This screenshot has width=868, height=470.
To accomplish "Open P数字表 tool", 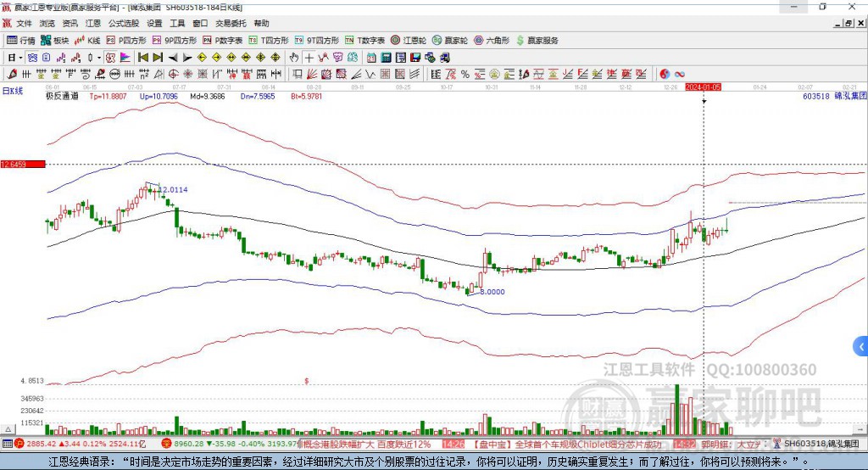I will click(223, 41).
